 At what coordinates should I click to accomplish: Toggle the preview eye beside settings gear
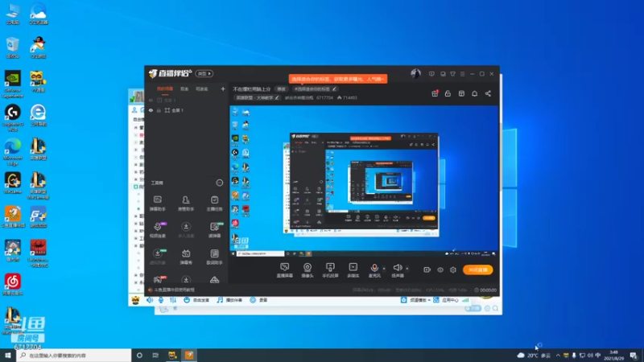click(x=440, y=269)
